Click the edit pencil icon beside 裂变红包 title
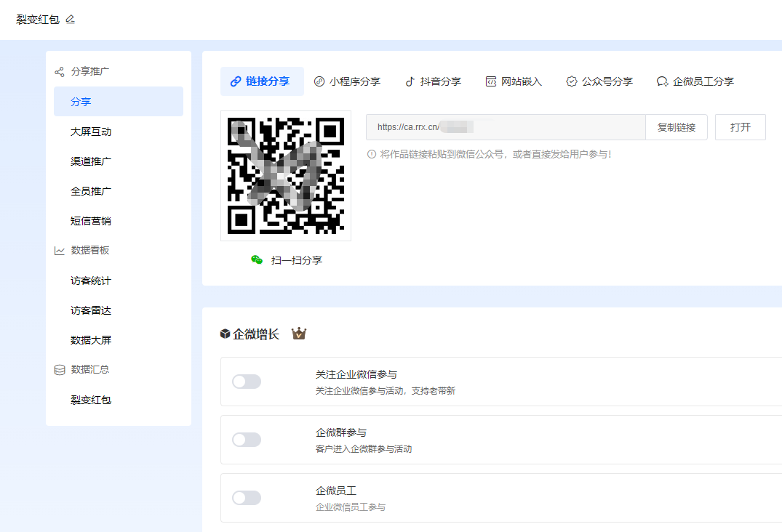 70,19
